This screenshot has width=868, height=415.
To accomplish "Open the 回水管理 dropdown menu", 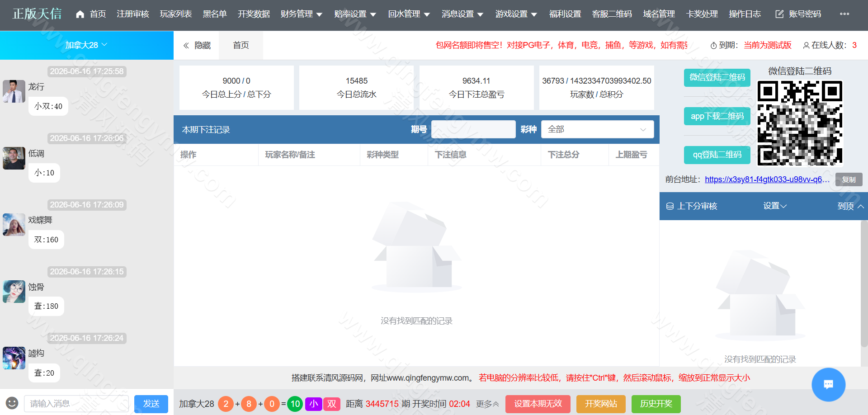I will coord(409,14).
